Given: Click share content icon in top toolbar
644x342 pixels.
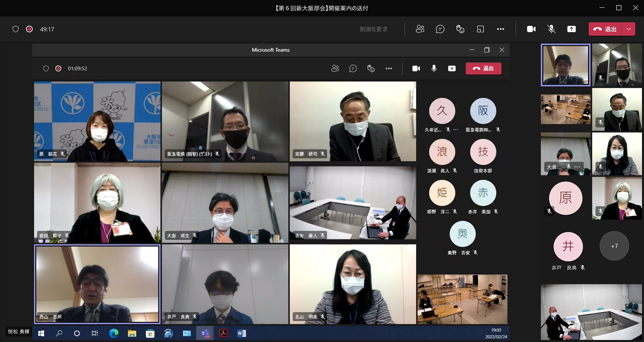Looking at the screenshot, I should [572, 29].
